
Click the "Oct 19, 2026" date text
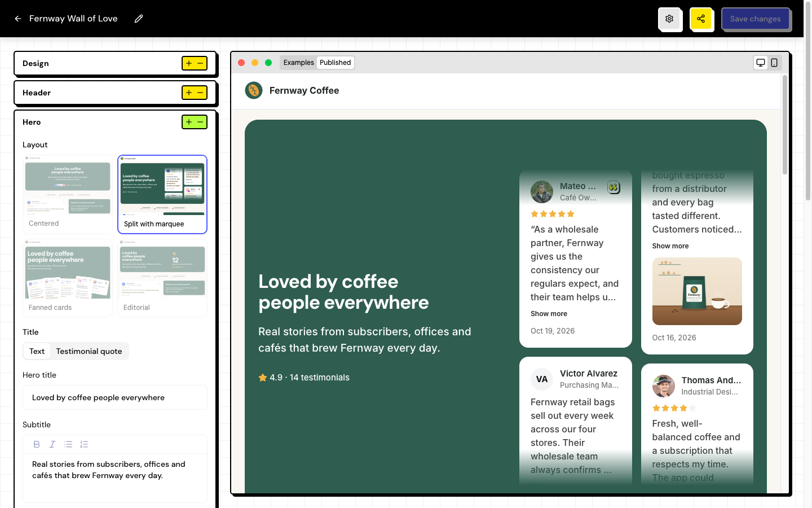553,331
